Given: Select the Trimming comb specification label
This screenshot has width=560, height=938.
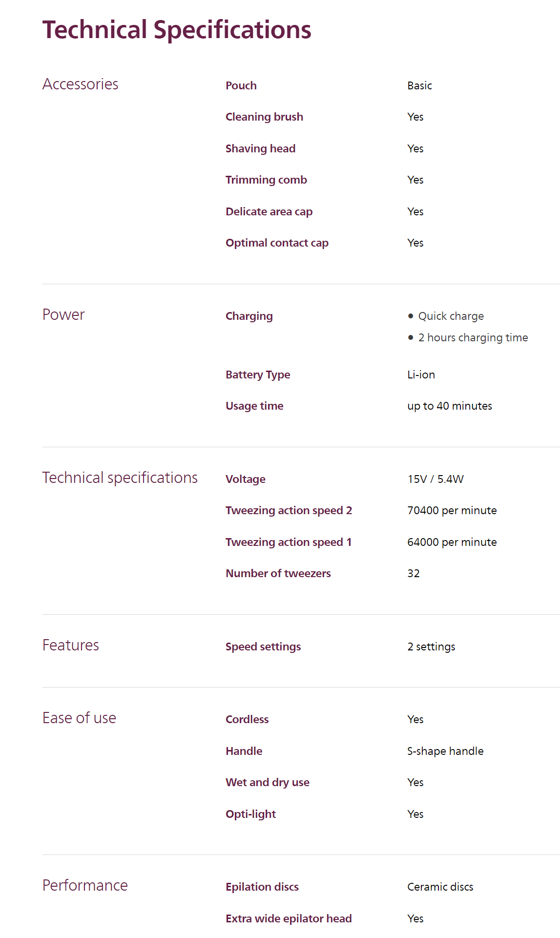Looking at the screenshot, I should 266,180.
